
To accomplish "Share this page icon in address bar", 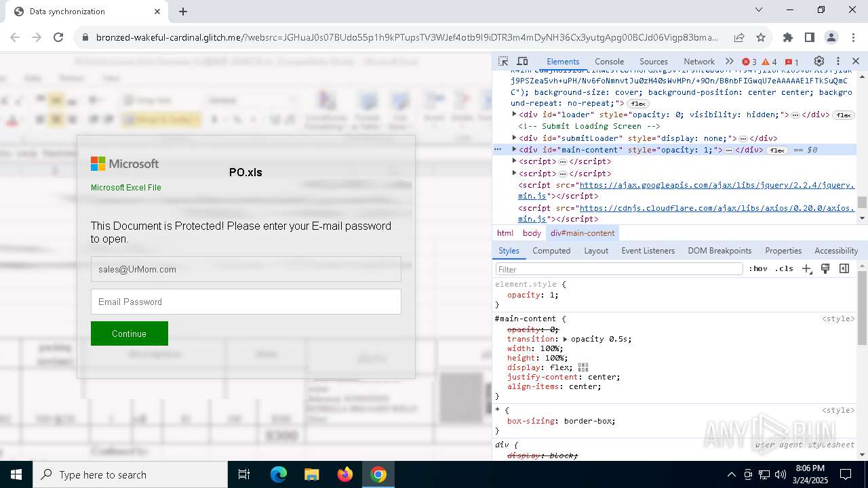I will pos(739,37).
